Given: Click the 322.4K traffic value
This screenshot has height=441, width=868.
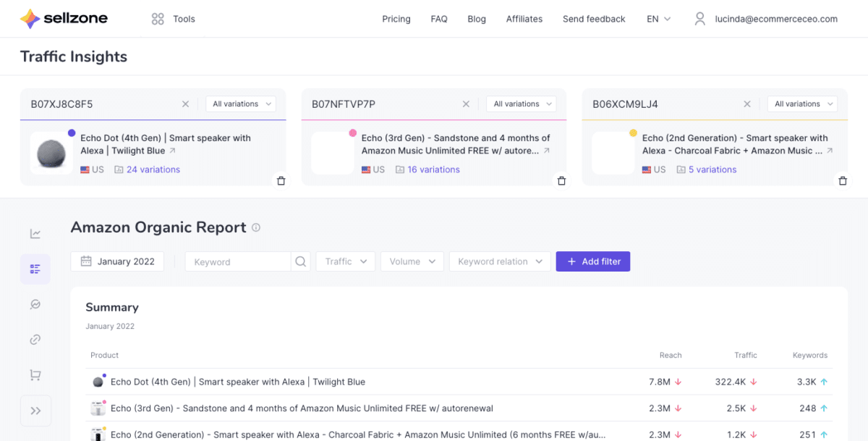Looking at the screenshot, I should click(730, 382).
